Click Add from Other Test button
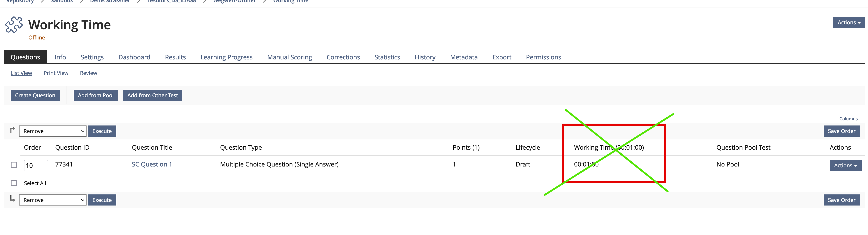This screenshot has width=868, height=235. (x=152, y=95)
